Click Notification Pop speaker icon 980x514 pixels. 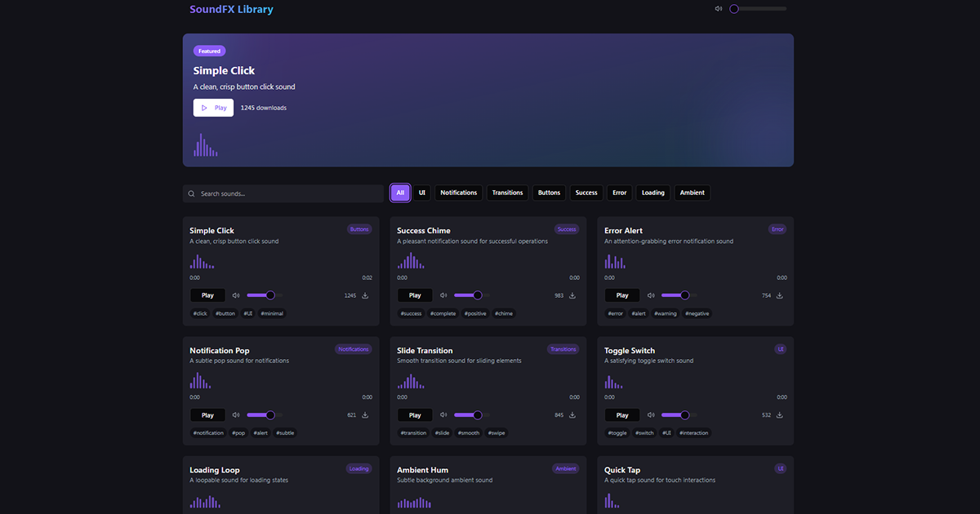pos(236,415)
